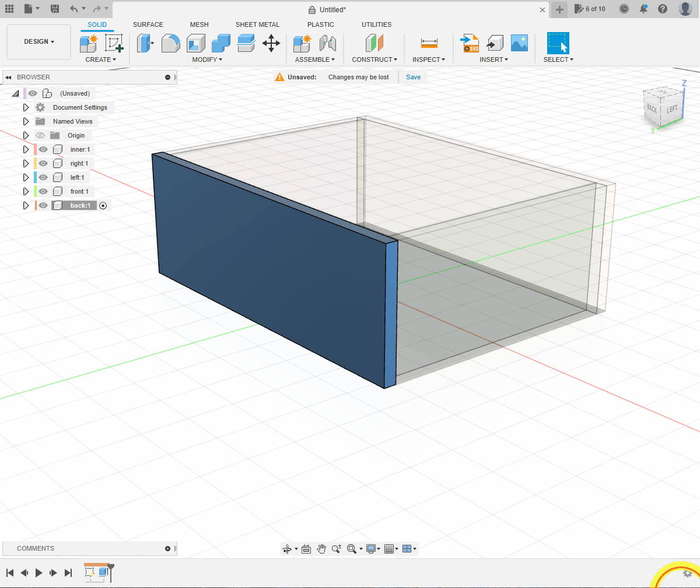Select the Pan hand tool
The height and width of the screenshot is (588, 700).
point(321,549)
